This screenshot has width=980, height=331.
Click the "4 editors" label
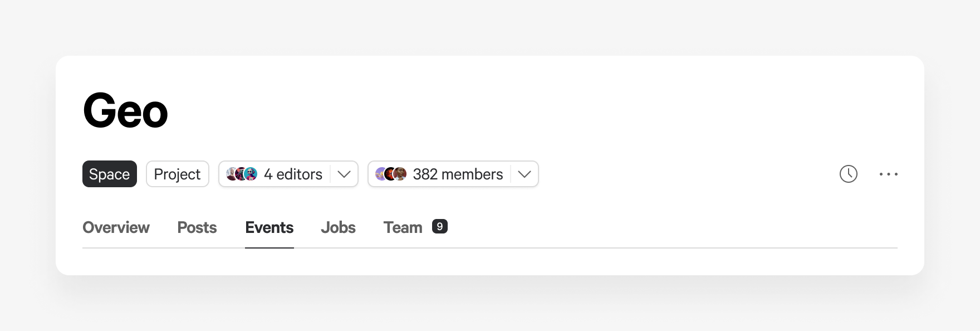click(293, 174)
